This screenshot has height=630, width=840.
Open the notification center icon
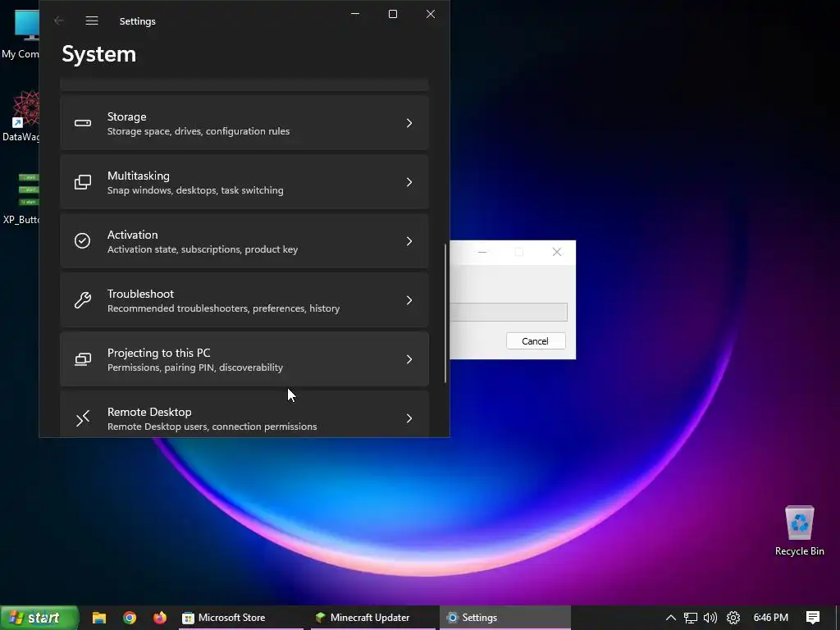tap(813, 618)
